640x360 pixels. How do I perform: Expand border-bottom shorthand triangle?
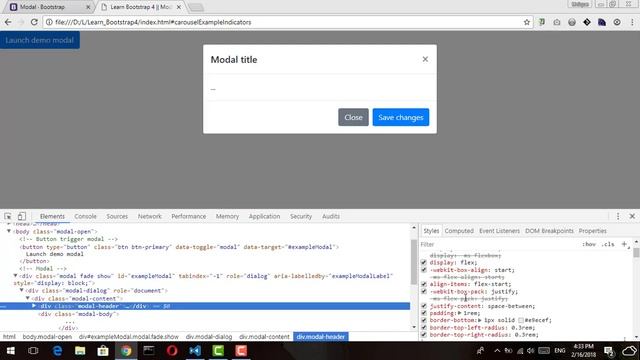coord(480,320)
